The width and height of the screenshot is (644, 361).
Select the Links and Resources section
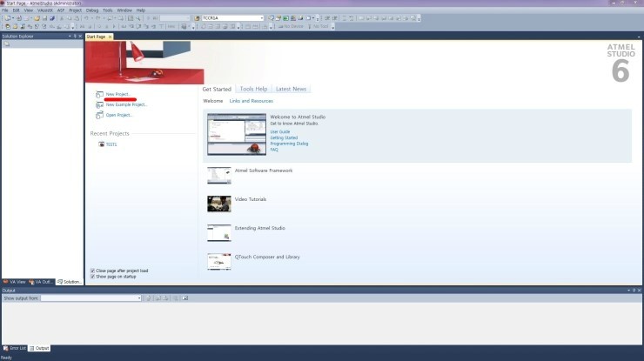point(251,101)
